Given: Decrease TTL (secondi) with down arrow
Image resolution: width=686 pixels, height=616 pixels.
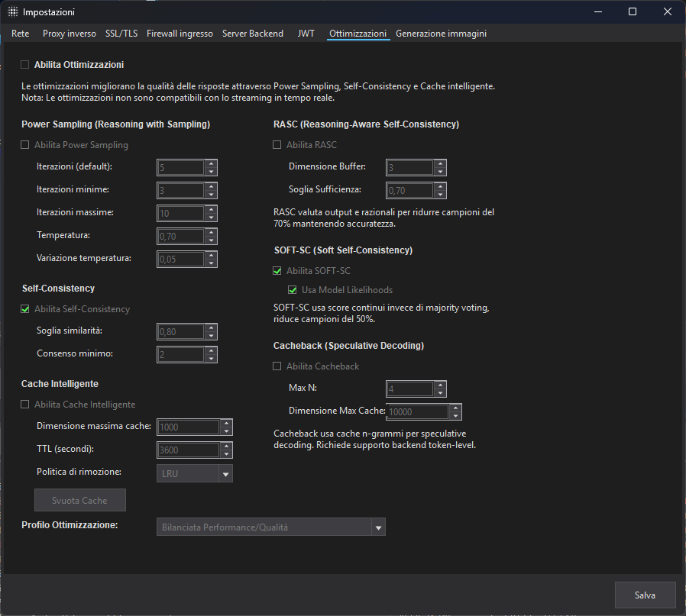Looking at the screenshot, I should 227,454.
